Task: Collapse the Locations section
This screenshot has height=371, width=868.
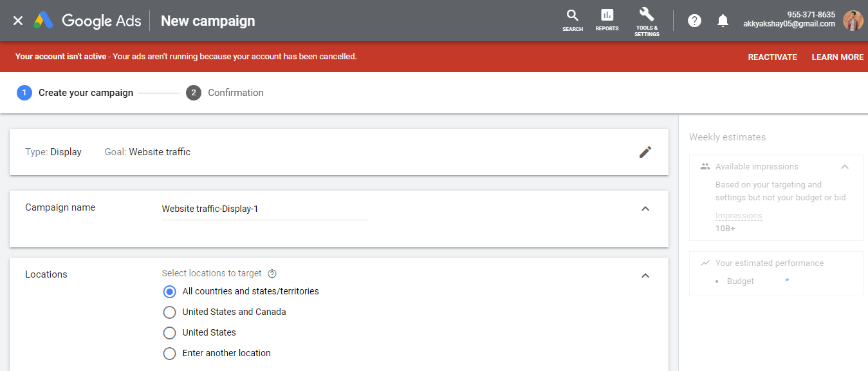Action: (x=645, y=275)
